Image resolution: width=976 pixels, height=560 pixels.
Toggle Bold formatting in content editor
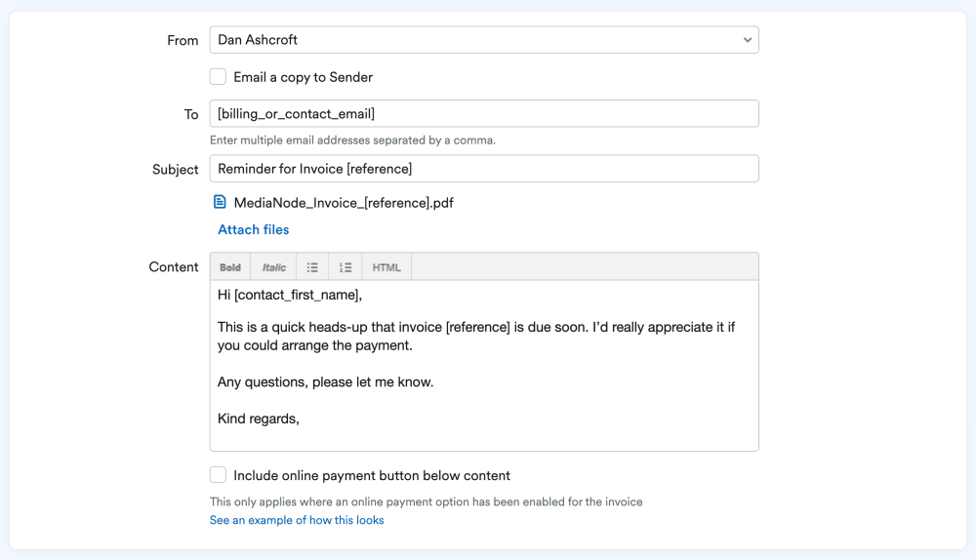(230, 267)
